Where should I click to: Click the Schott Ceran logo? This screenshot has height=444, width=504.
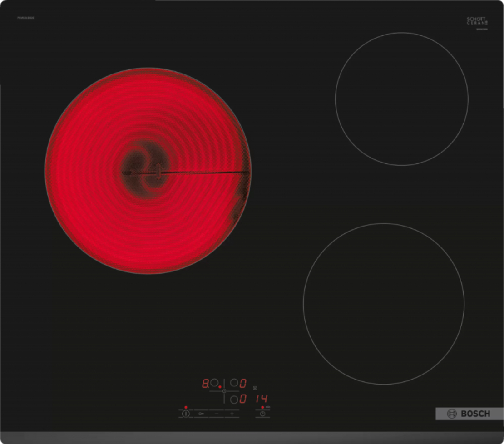coord(478,21)
